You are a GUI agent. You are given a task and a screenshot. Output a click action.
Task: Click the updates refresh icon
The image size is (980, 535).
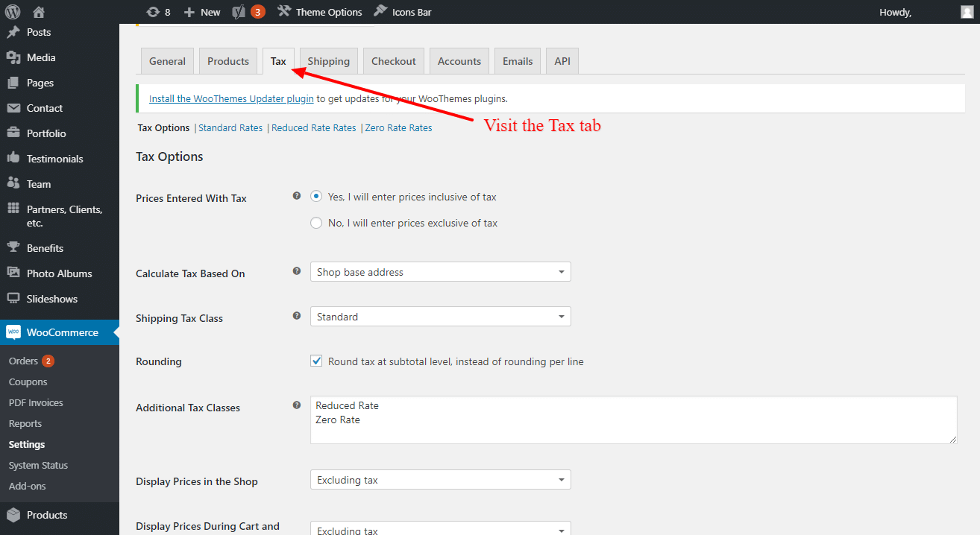153,12
